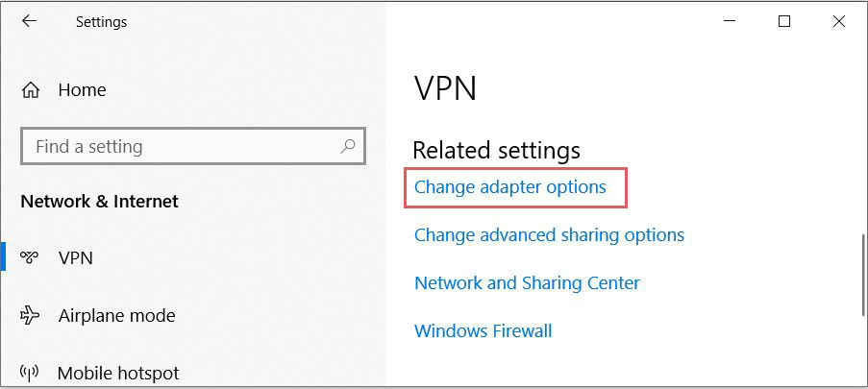Click the back arrow icon
The width and height of the screenshot is (868, 389).
coord(29,21)
